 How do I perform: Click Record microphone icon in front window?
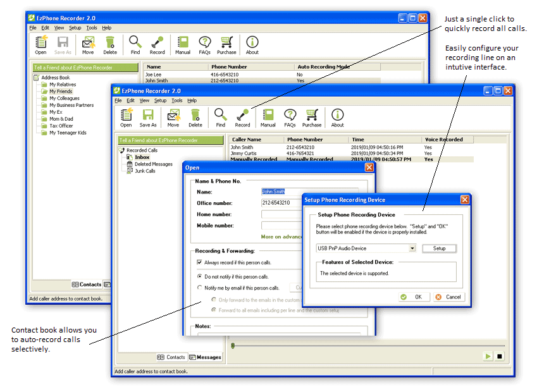(x=242, y=118)
